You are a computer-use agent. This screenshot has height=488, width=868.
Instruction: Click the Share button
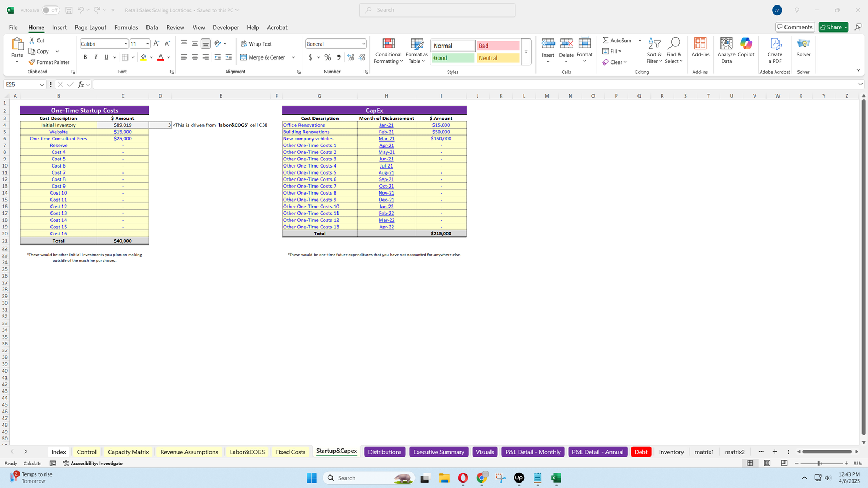pos(833,27)
